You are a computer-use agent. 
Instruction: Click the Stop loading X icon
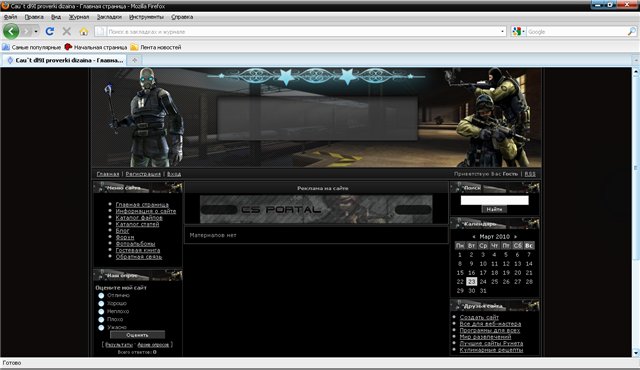point(67,31)
